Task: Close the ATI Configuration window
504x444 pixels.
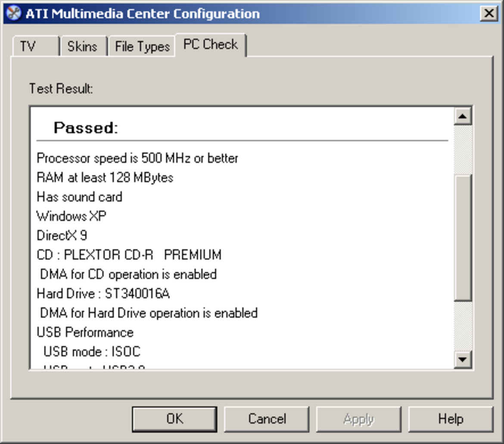Action: [x=489, y=13]
